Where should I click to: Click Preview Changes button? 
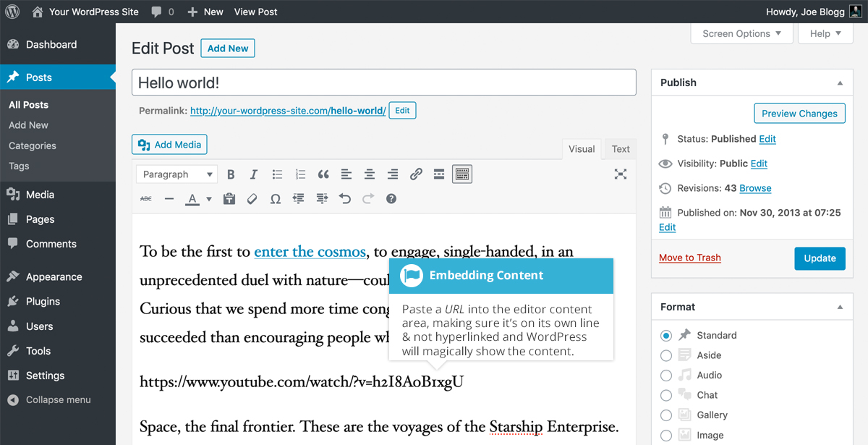point(799,114)
